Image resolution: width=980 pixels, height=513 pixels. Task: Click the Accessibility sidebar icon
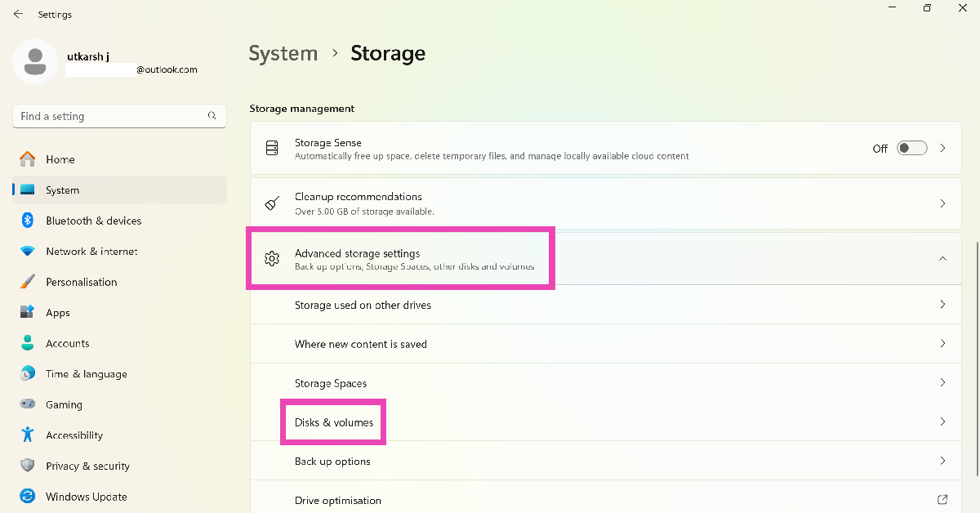(28, 435)
